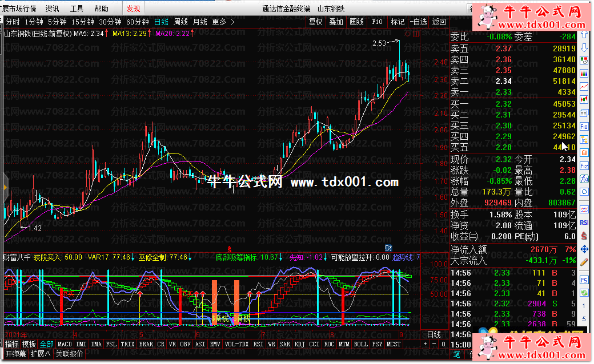The image size is (594, 364).
Task: Click the 标记 mark button
Action: pyautogui.click(x=398, y=22)
